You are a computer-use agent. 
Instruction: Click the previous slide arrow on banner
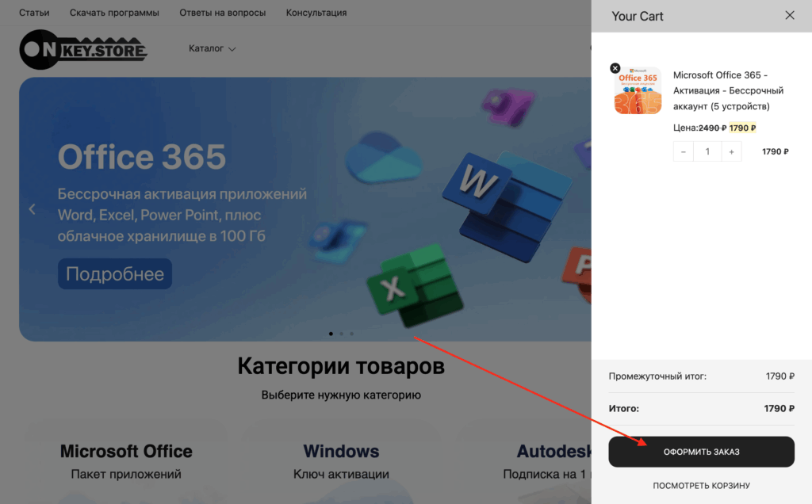tap(33, 209)
